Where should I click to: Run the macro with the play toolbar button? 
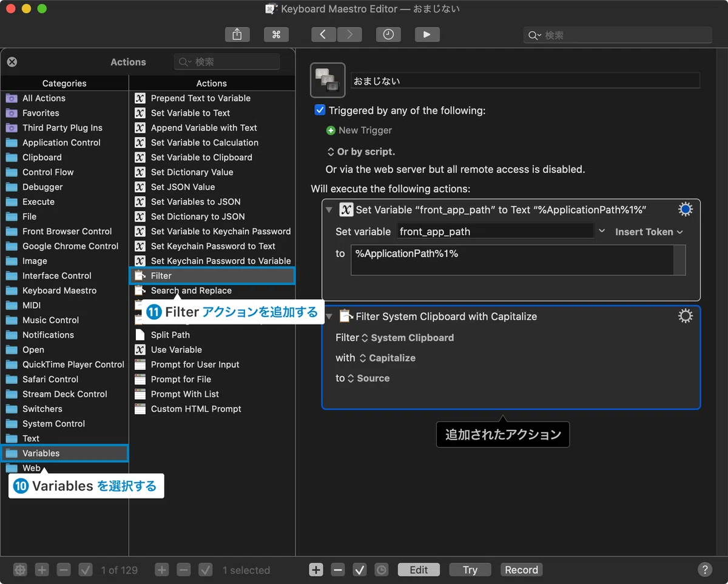point(427,35)
